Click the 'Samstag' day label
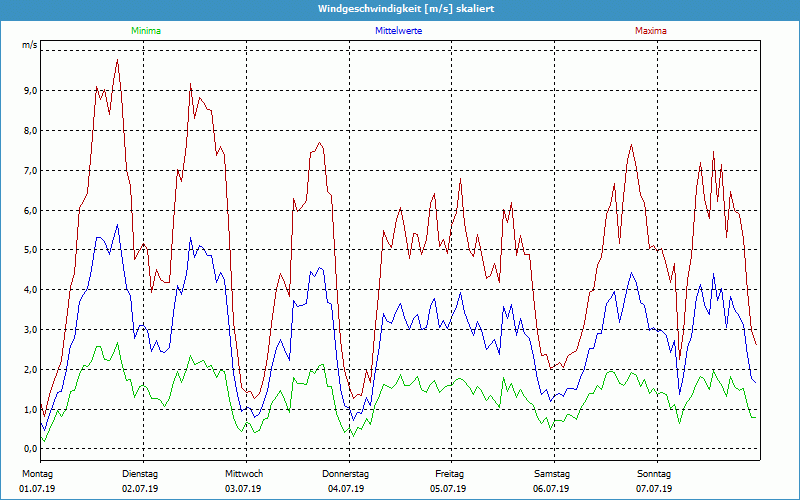The image size is (800, 500). click(x=552, y=474)
